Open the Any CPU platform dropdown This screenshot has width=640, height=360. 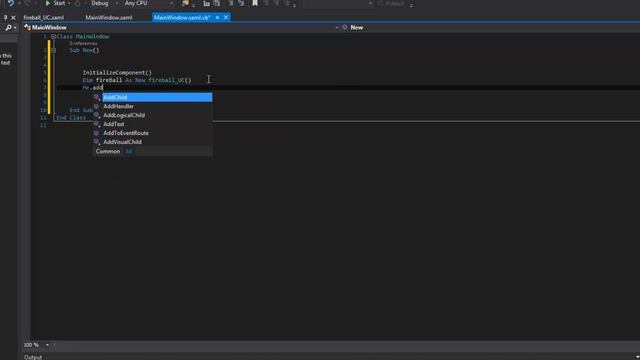coord(148,3)
